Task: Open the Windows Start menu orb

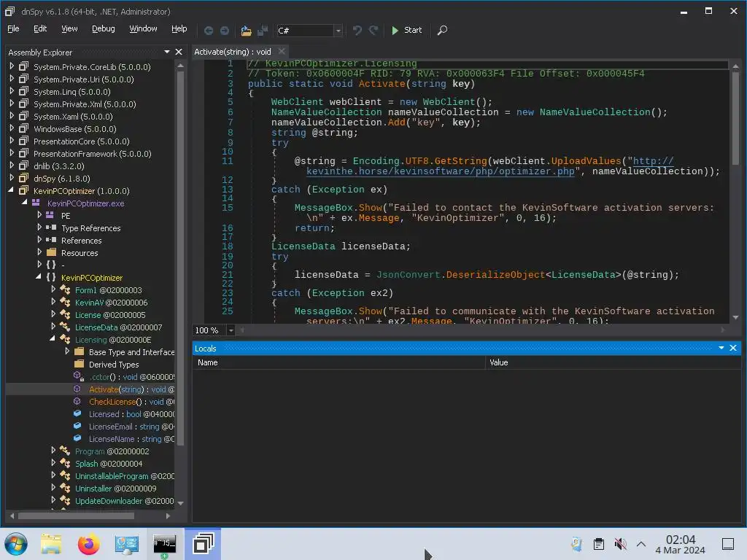Action: [x=16, y=544]
